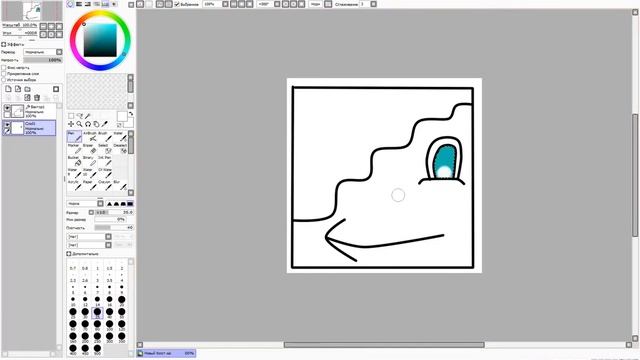640x360 pixels.
Task: Create a new normal layer
Action: pyautogui.click(x=8, y=89)
